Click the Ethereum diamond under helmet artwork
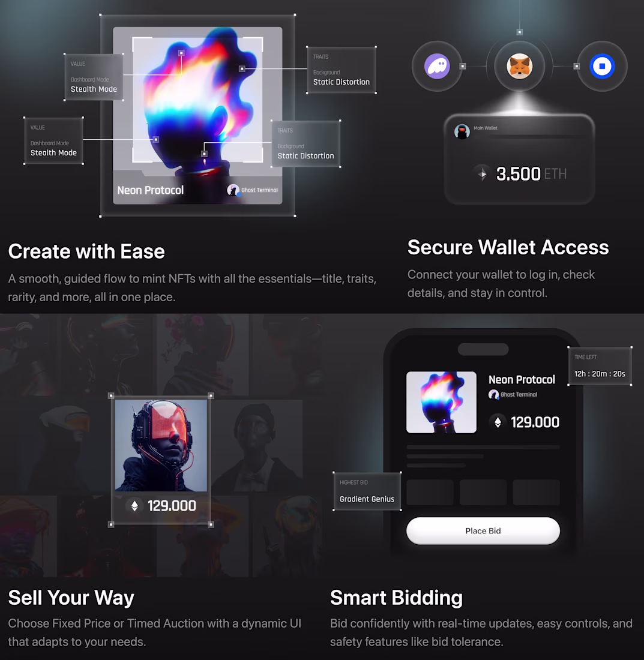This screenshot has height=660, width=644. point(134,506)
